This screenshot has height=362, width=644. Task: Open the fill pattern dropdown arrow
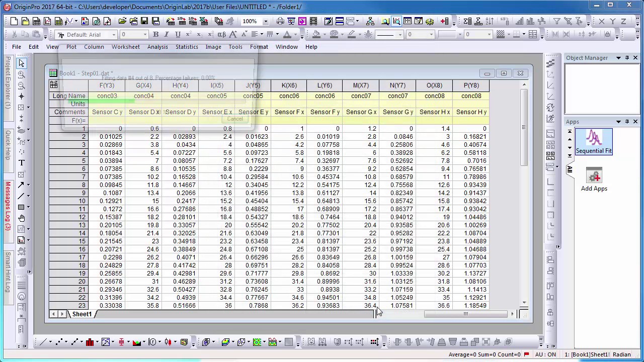509,35
